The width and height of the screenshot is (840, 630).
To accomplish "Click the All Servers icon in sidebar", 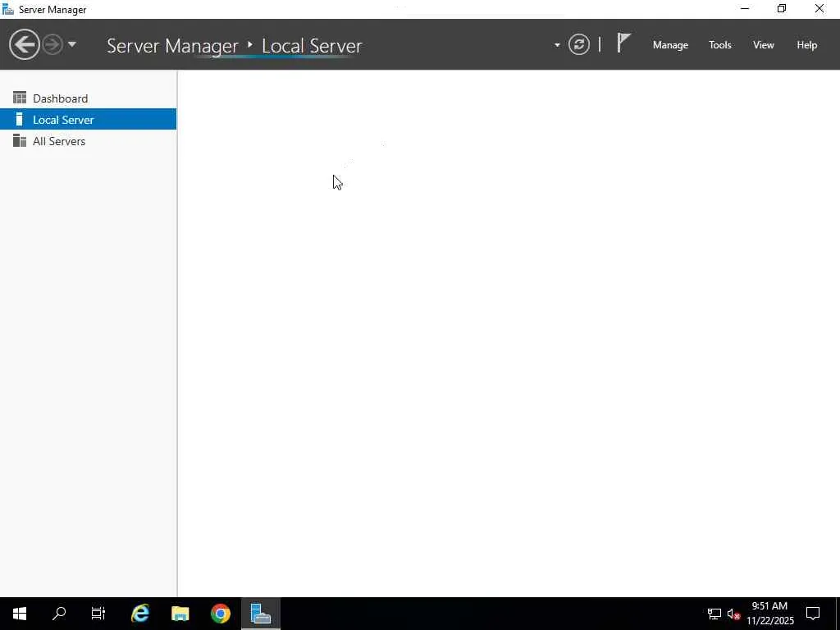I will coord(20,140).
